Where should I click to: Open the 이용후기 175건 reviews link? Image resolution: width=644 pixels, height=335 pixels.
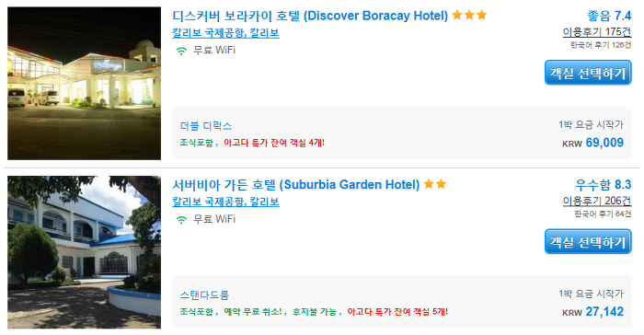point(597,31)
